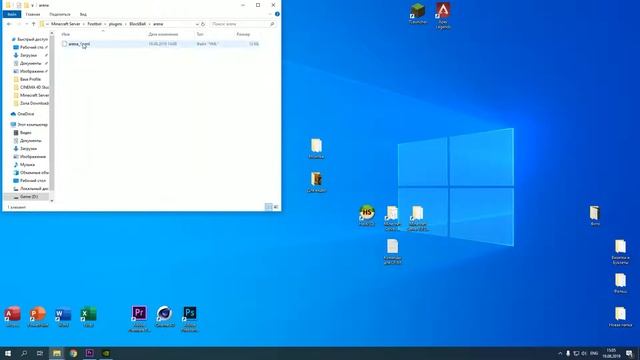Screen dimensions: 640x360
Task: Open the Apex Legends desktop shortcut
Action: point(443,16)
